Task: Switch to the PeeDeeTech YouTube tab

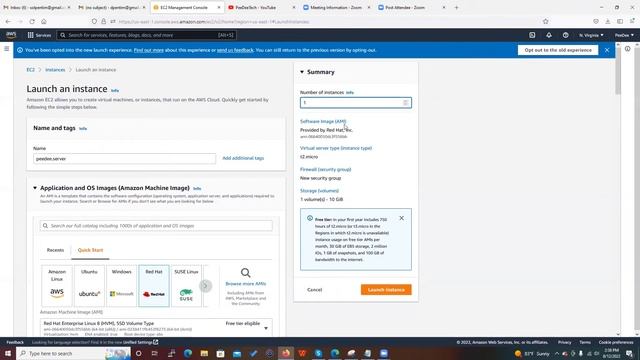Action: point(262,7)
